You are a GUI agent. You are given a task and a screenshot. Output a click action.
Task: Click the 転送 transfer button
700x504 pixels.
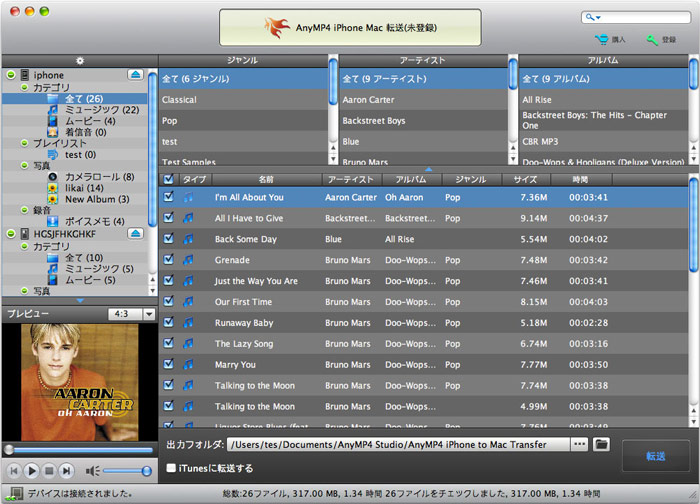tap(655, 456)
